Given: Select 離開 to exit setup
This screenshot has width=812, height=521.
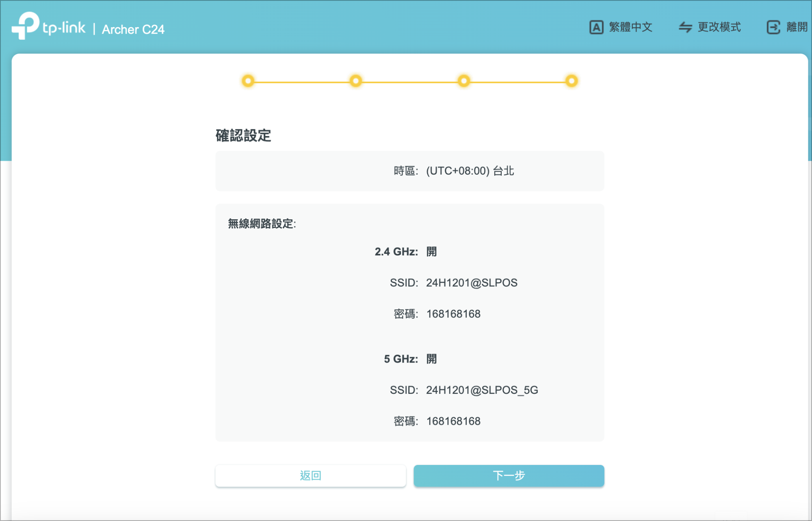Looking at the screenshot, I should click(797, 27).
